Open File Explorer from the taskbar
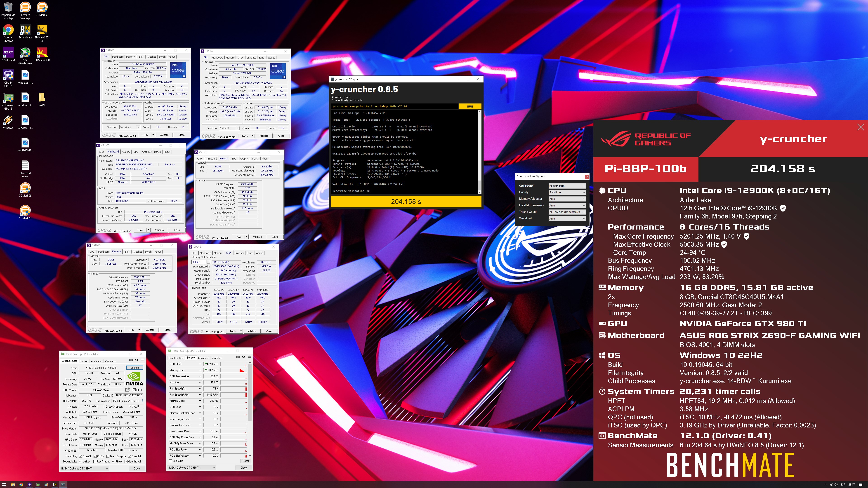 13,485
